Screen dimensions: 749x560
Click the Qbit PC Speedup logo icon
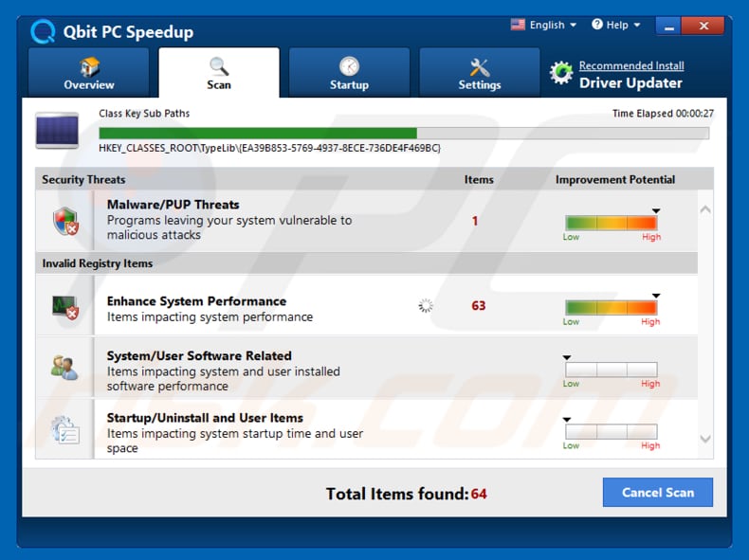click(43, 31)
